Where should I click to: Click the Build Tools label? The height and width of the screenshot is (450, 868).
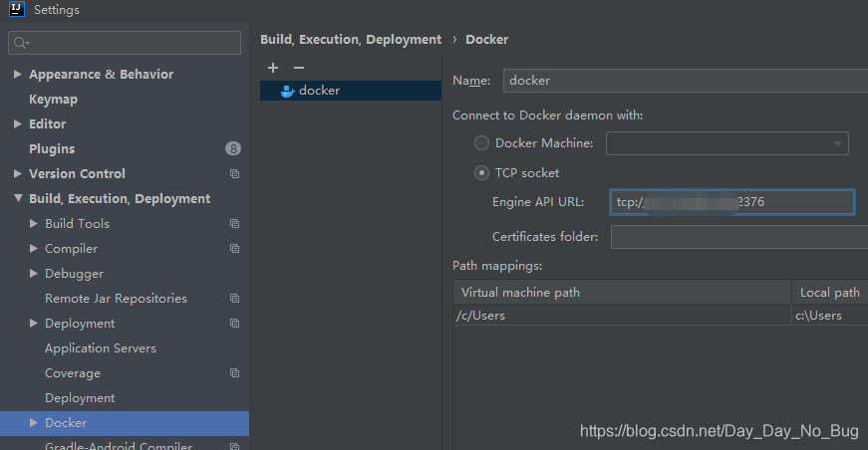click(x=77, y=223)
